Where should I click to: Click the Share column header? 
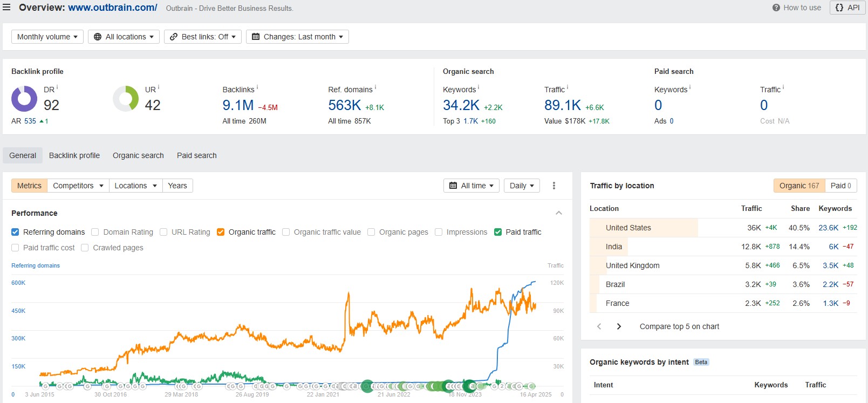[800, 208]
